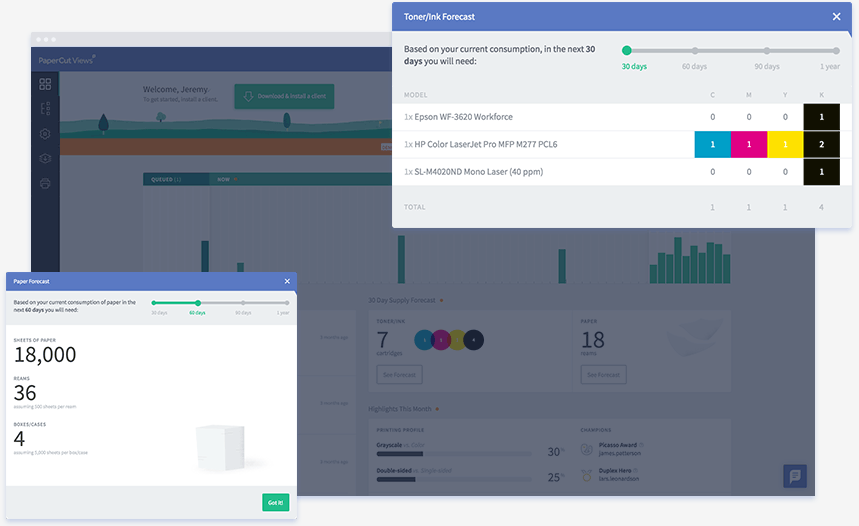Click the PaperCut Views logo

pos(67,60)
